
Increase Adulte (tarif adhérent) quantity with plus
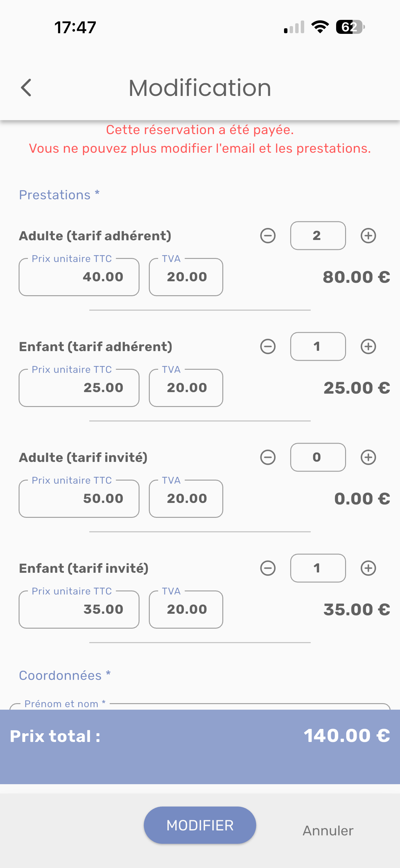coord(368,236)
